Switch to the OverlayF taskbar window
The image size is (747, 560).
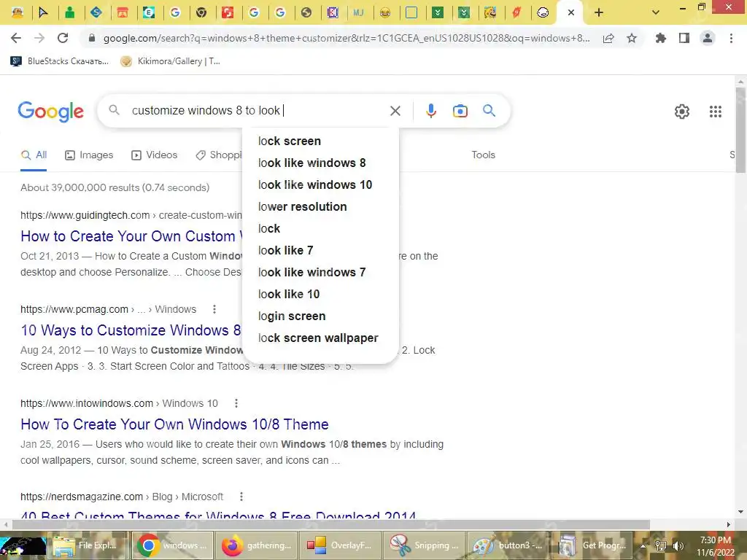point(340,545)
